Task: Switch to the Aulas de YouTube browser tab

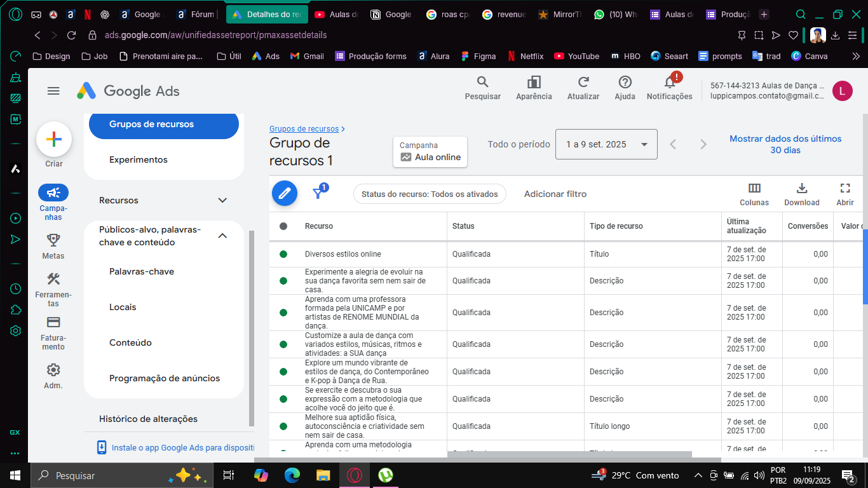Action: point(336,14)
